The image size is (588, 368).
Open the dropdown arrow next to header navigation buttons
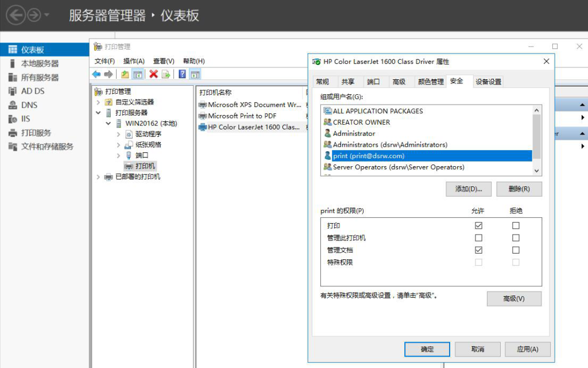(x=47, y=15)
